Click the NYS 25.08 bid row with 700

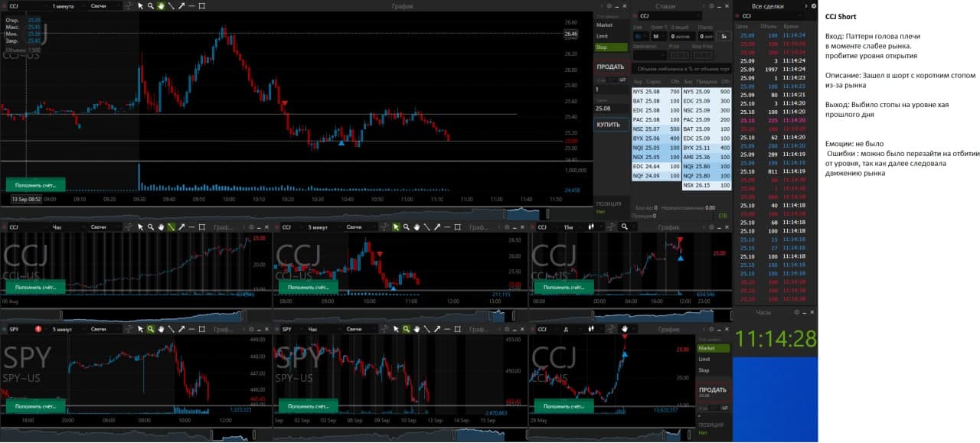coord(656,91)
